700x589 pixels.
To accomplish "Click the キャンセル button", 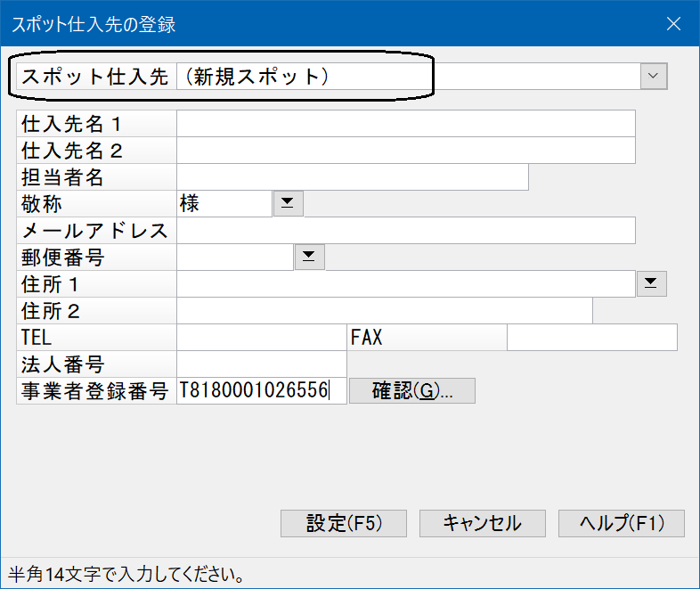I will (x=483, y=523).
